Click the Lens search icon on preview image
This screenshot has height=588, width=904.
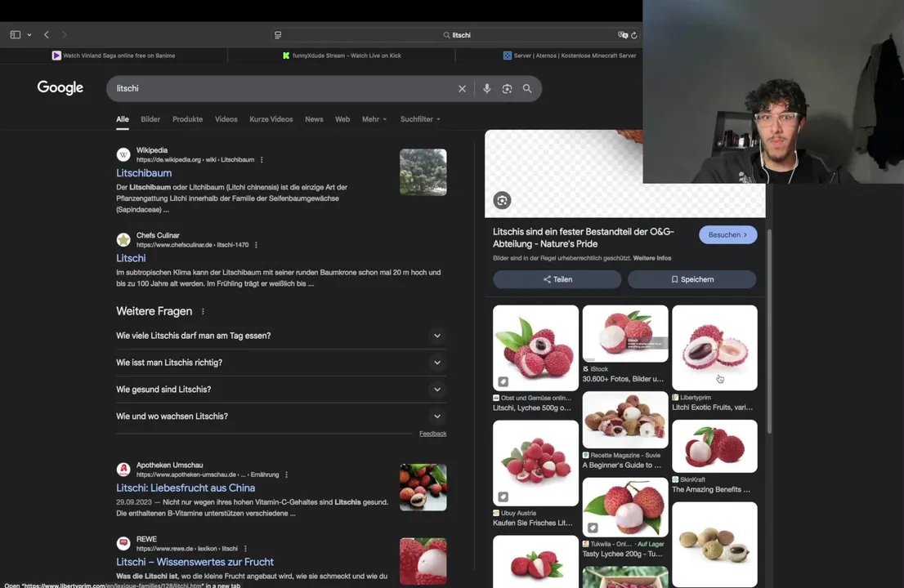[x=502, y=200]
